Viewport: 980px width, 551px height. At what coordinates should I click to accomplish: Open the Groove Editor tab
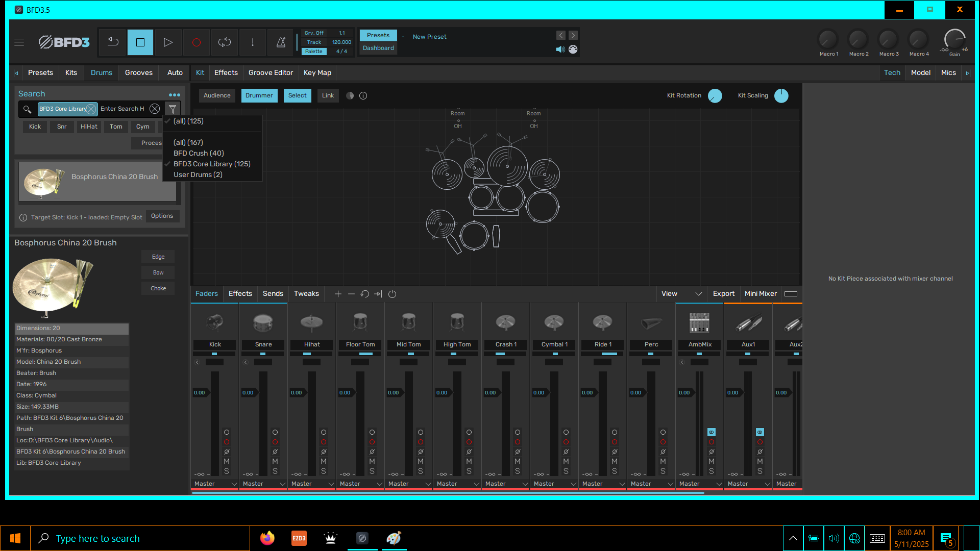click(x=271, y=73)
